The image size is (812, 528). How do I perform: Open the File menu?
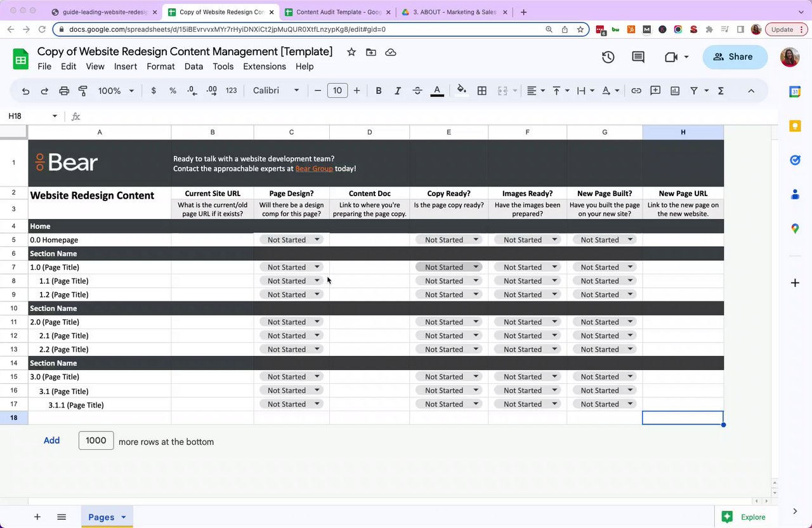pos(44,67)
